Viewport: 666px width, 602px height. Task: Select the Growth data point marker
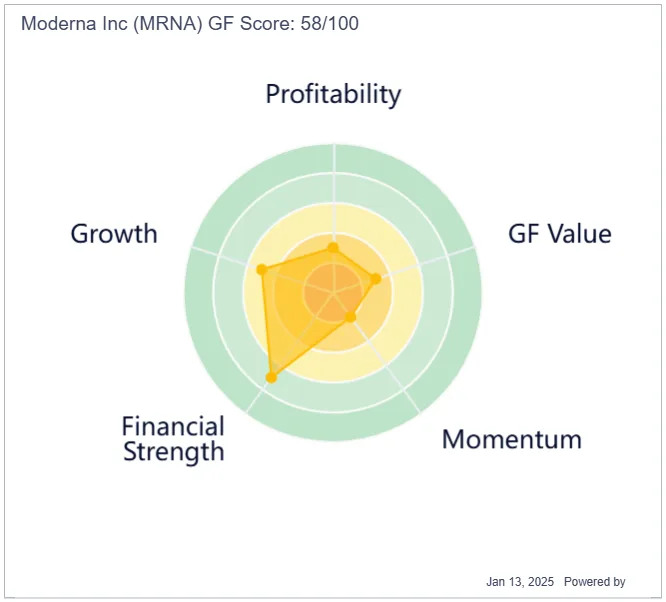pos(262,269)
